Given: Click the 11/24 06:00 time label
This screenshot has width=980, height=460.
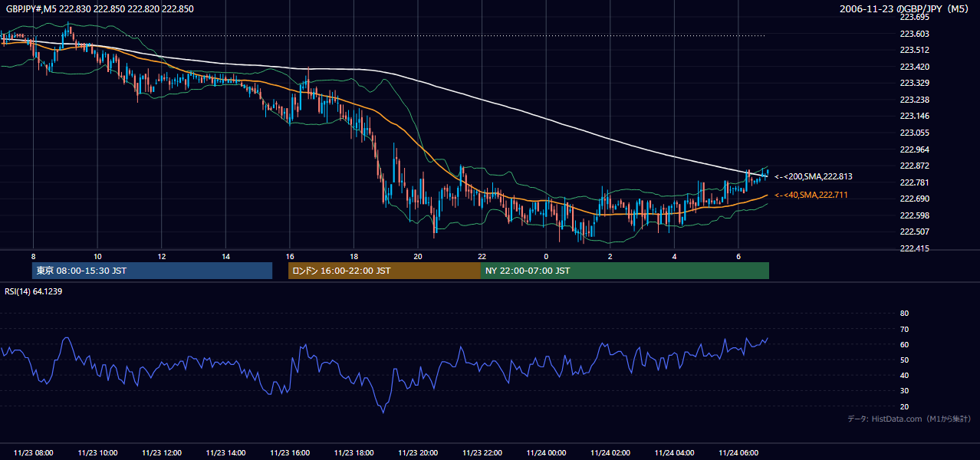Looking at the screenshot, I should click(x=738, y=453).
